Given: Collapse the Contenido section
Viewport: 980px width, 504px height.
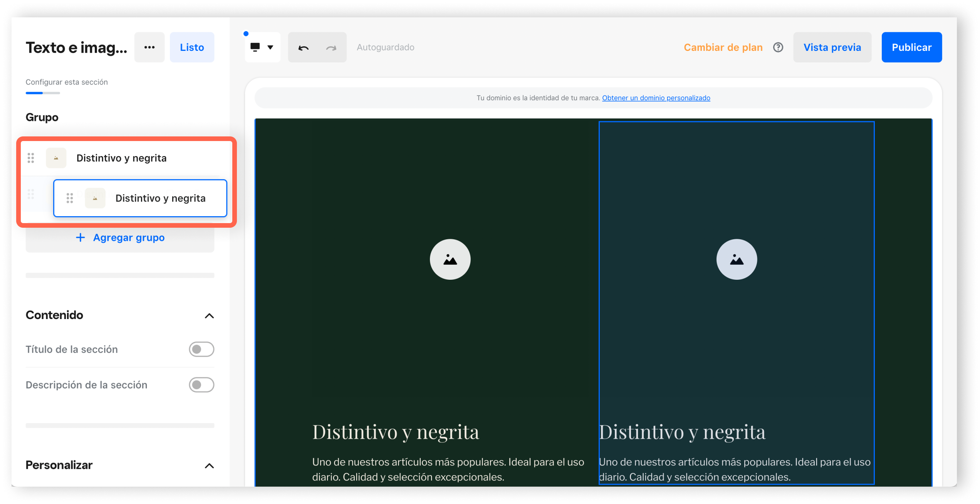Looking at the screenshot, I should tap(209, 316).
